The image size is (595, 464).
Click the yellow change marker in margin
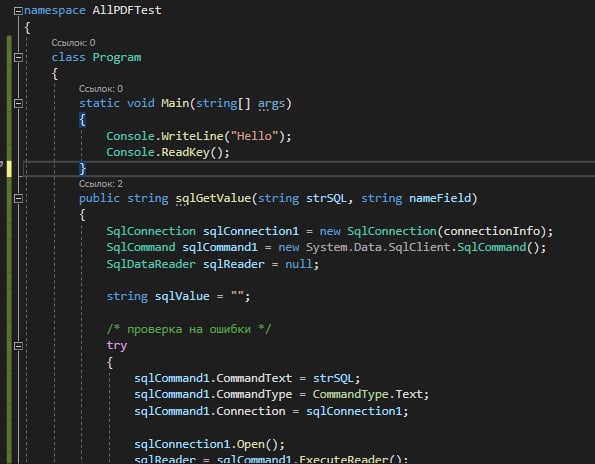9,169
